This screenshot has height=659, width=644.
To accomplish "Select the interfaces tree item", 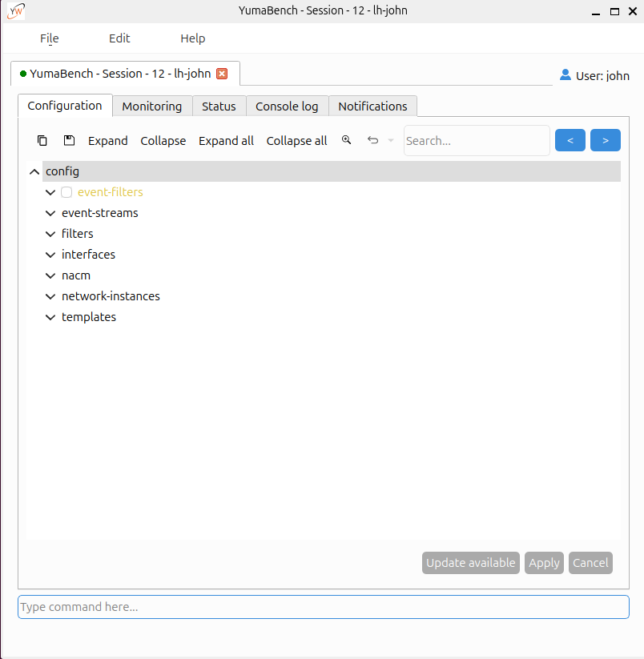I will pyautogui.click(x=88, y=255).
